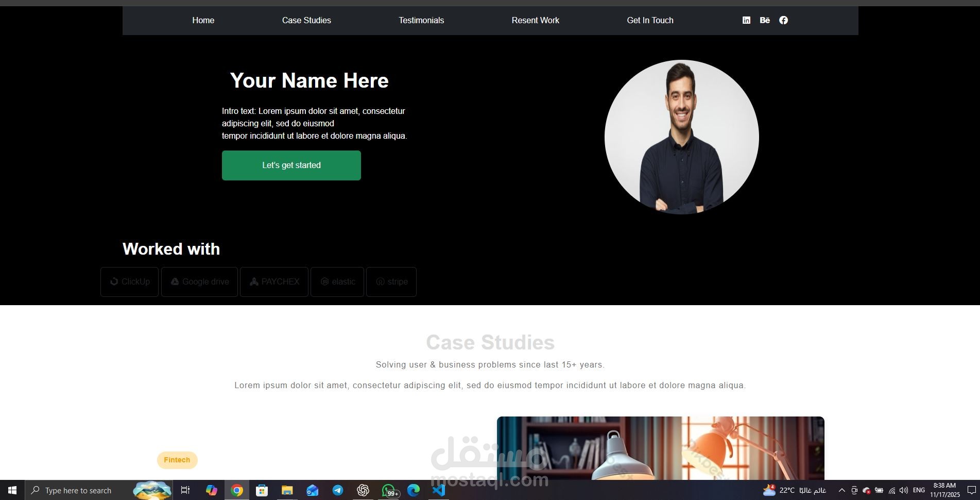This screenshot has height=500, width=980.
Task: Go to the Testimonials section
Action: [x=421, y=20]
